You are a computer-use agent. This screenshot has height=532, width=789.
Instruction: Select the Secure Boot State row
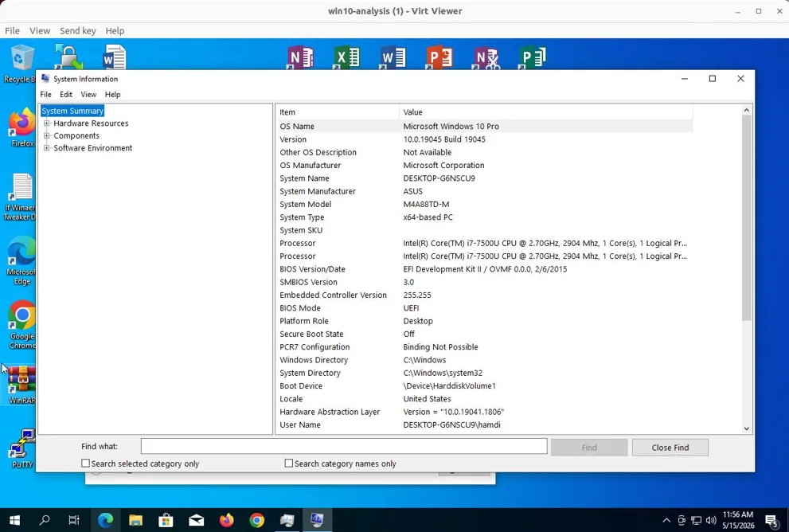click(x=484, y=334)
